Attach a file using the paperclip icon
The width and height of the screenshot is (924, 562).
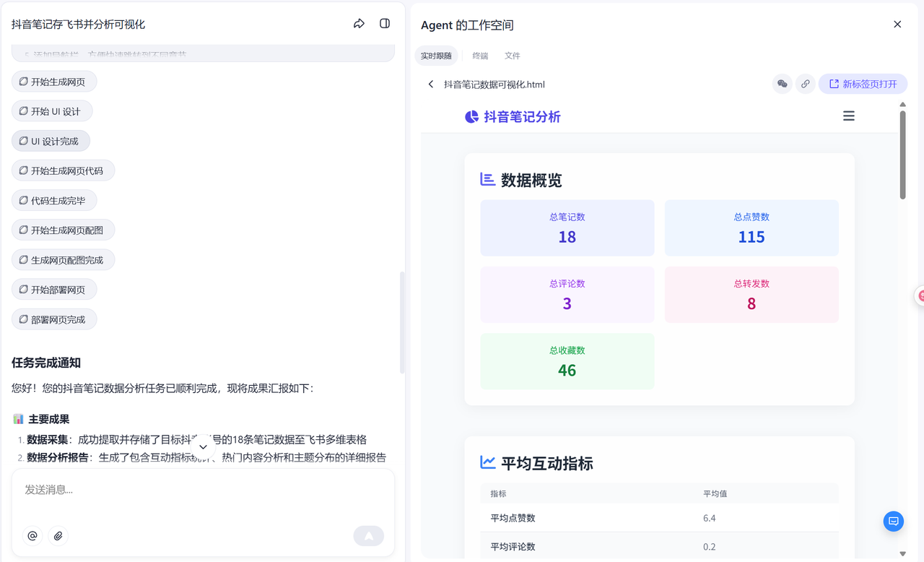(x=58, y=535)
